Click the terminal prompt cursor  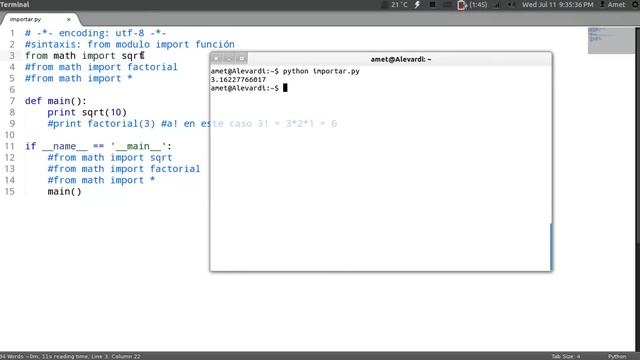285,88
